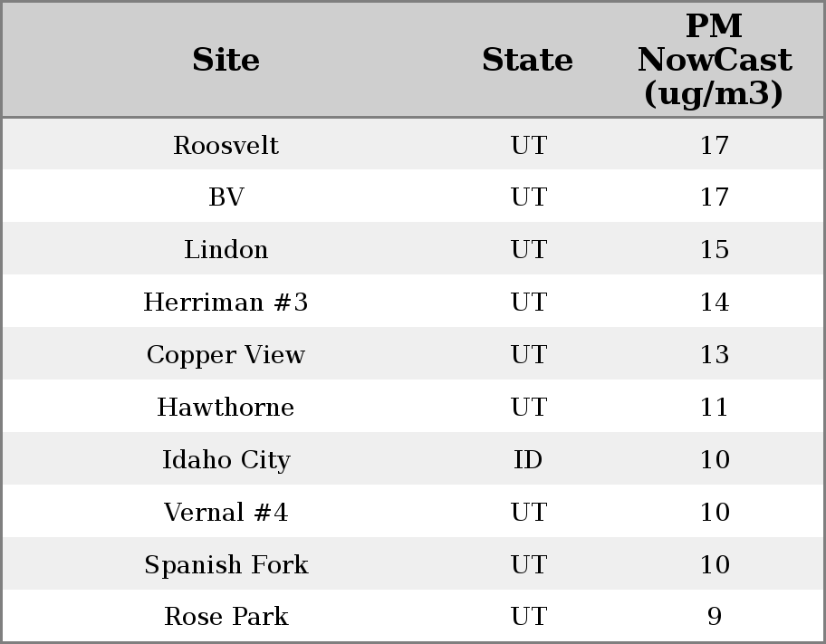The height and width of the screenshot is (644, 826).
Task: Select Copper View's PM value 13
Action: [714, 355]
